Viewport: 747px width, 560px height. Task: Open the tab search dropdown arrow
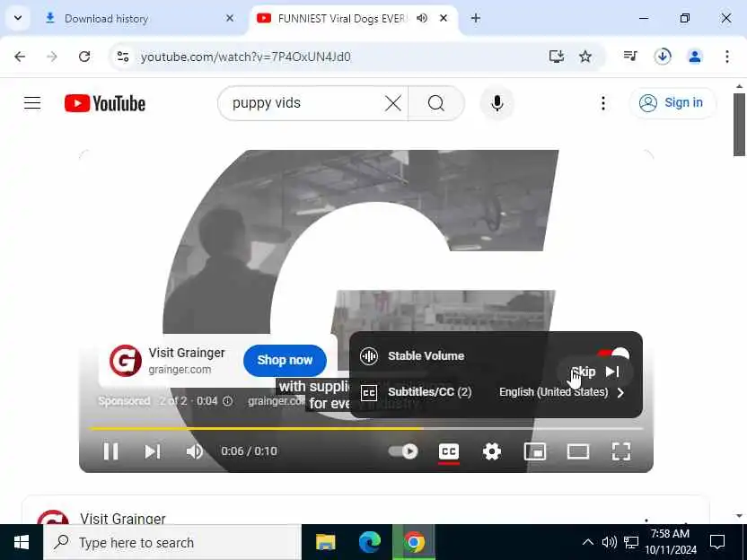(18, 18)
